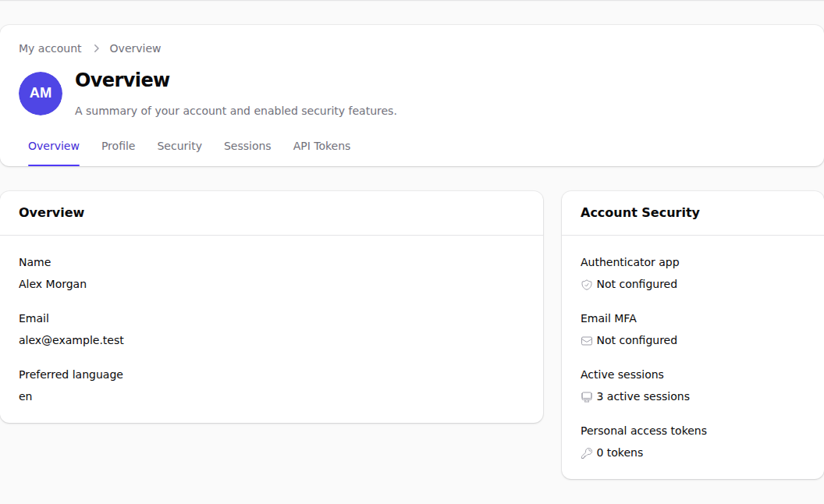Switch to the Profile tab

(119, 146)
